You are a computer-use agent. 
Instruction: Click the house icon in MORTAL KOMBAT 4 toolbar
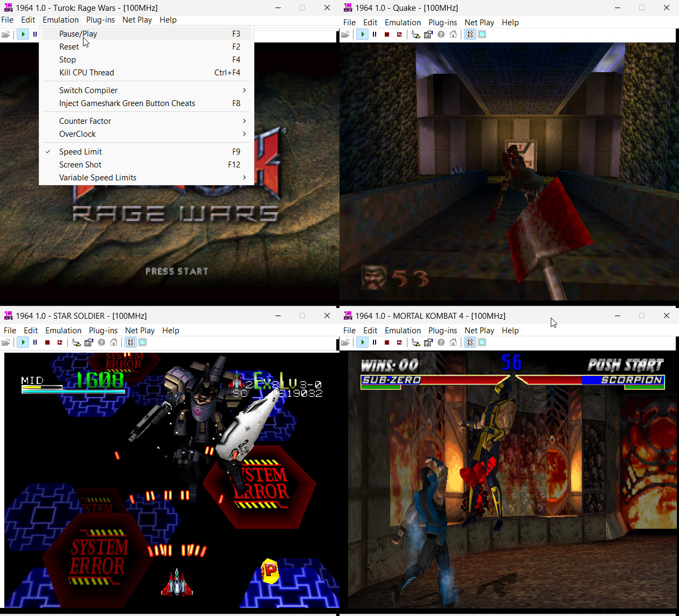pos(453,342)
